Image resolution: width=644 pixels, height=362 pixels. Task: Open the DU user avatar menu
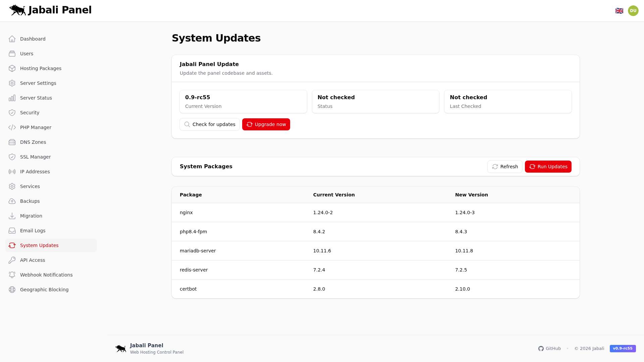pyautogui.click(x=633, y=10)
